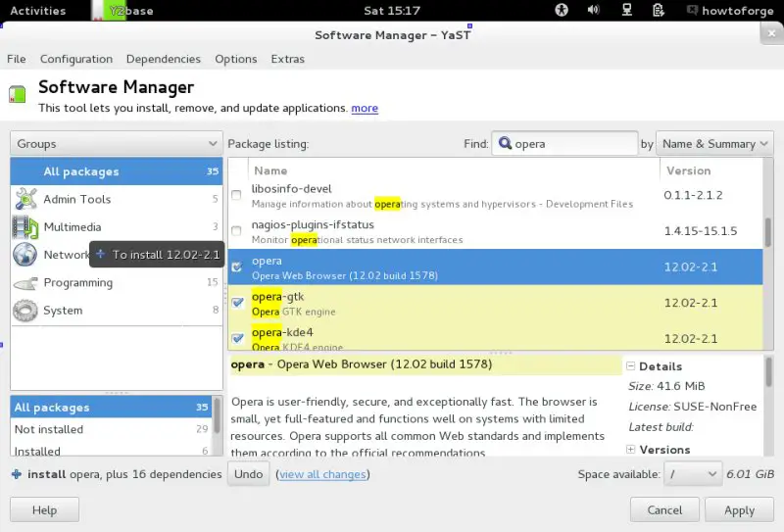The height and width of the screenshot is (532, 784).
Task: Expand the Versions section
Action: tap(631, 449)
